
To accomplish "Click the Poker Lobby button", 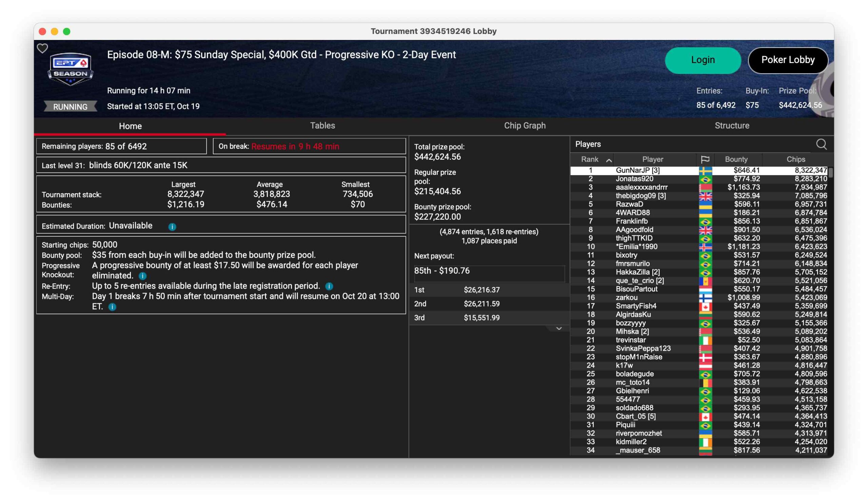I will point(788,60).
